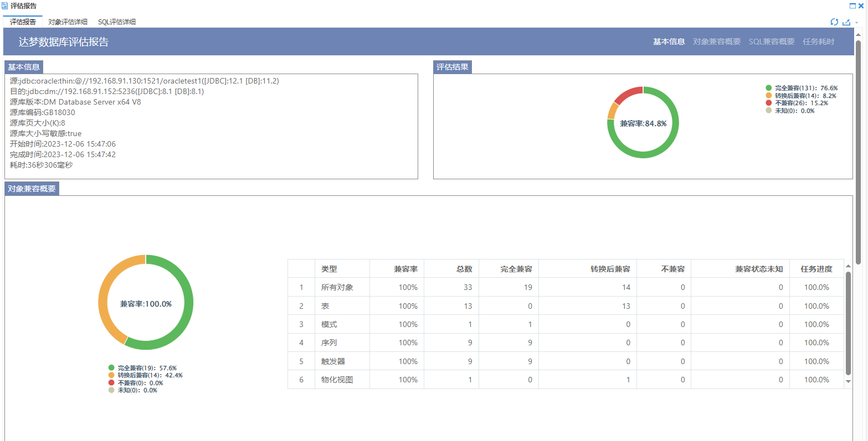The image size is (868, 441).
Task: Click the 不兼容 column header
Action: [664, 269]
